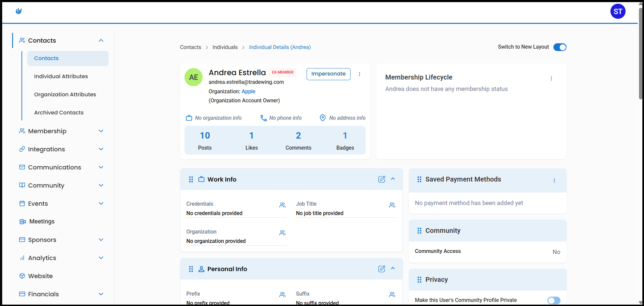Image resolution: width=644 pixels, height=306 pixels.
Task: Grab the Privacy card drag handle
Action: point(419,280)
